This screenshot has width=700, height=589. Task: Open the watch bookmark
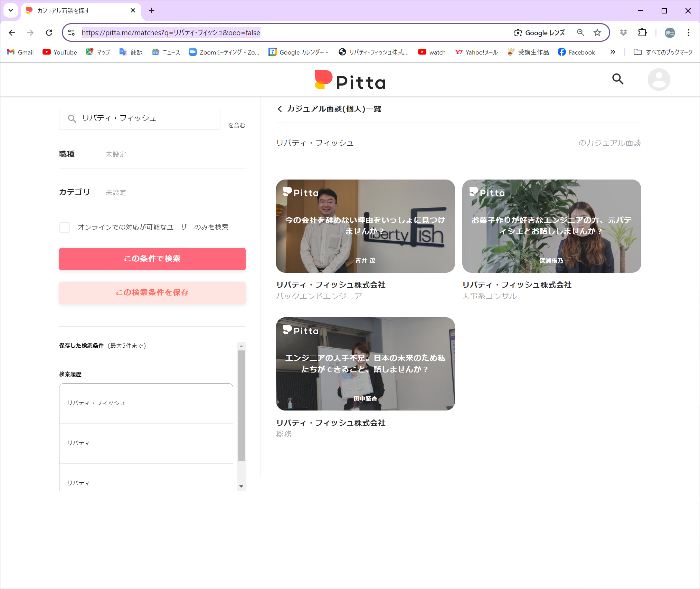point(432,52)
